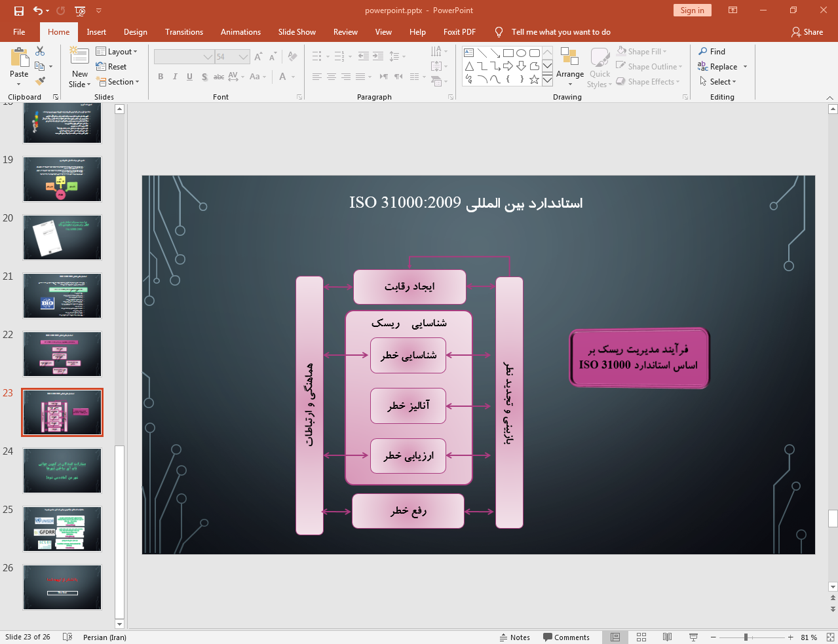The width and height of the screenshot is (838, 644).
Task: Switch to the Animations tab
Action: 240,31
